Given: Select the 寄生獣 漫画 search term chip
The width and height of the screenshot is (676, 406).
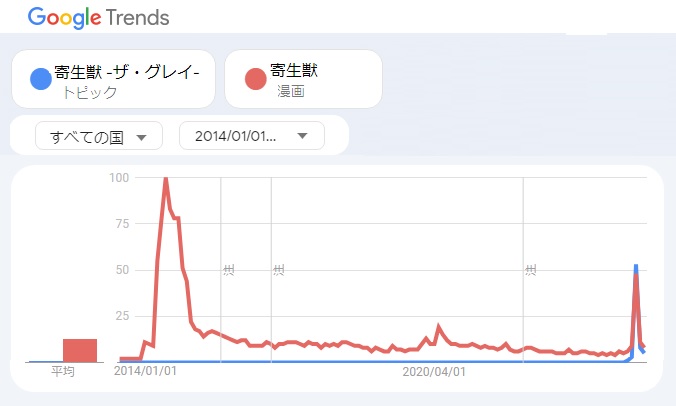Looking at the screenshot, I should [x=303, y=79].
